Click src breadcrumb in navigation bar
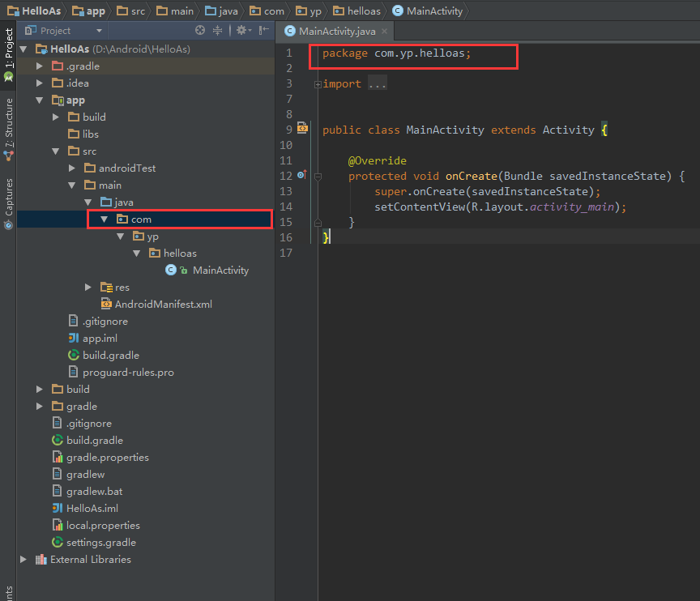The width and height of the screenshot is (700, 601). pyautogui.click(x=130, y=11)
